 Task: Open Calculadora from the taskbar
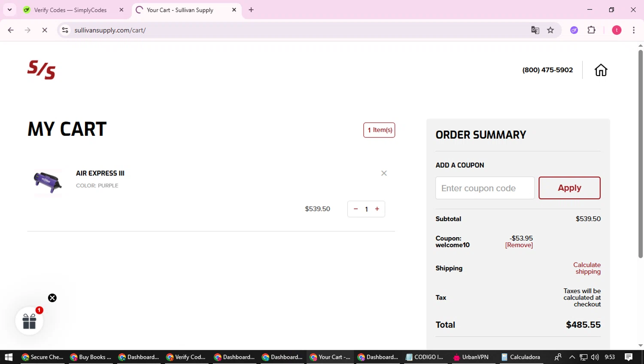coord(521,357)
